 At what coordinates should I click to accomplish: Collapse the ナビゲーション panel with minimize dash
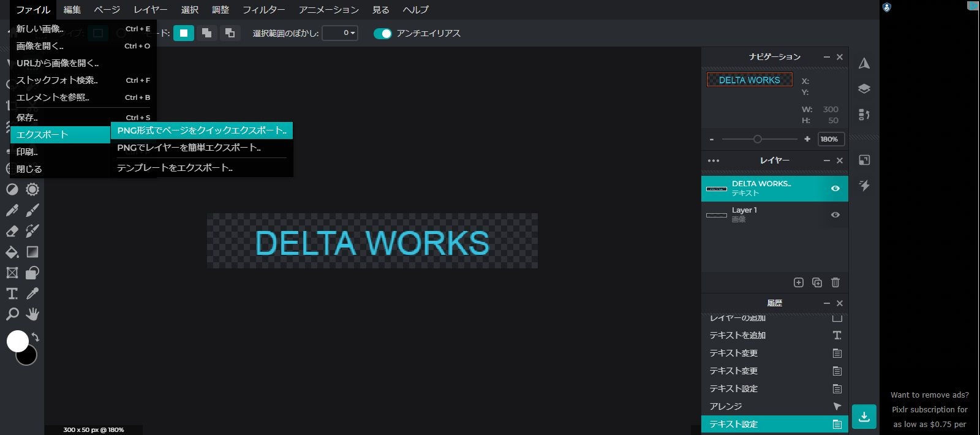(826, 57)
